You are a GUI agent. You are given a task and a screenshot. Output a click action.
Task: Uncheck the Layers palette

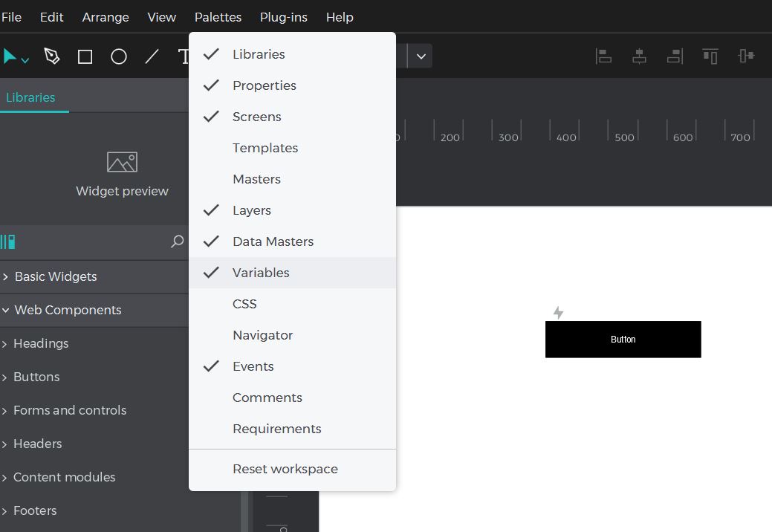coord(251,210)
